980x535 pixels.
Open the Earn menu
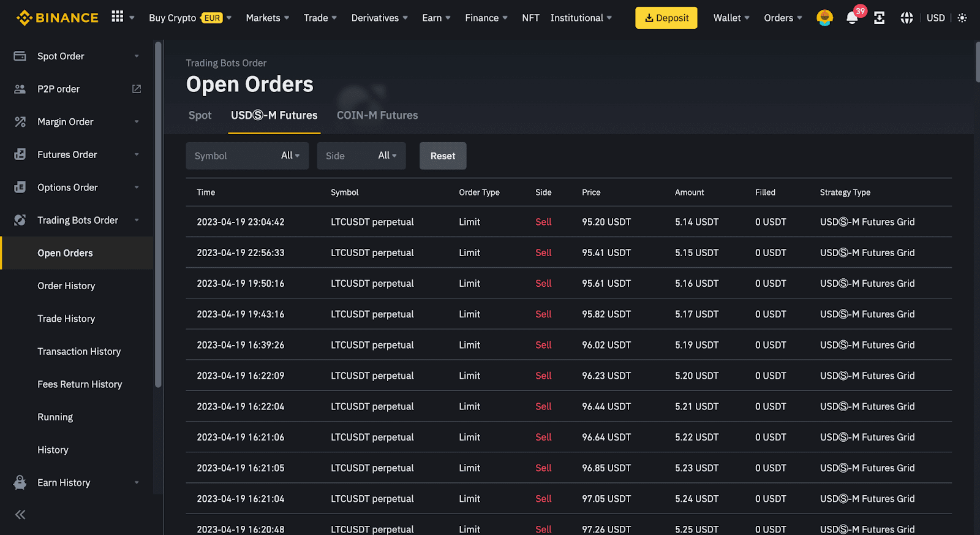pyautogui.click(x=436, y=18)
